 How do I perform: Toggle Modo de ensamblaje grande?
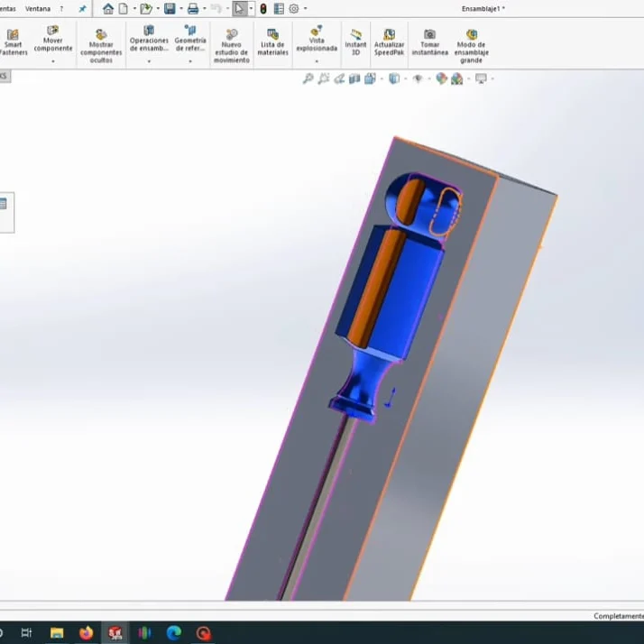pos(471,43)
